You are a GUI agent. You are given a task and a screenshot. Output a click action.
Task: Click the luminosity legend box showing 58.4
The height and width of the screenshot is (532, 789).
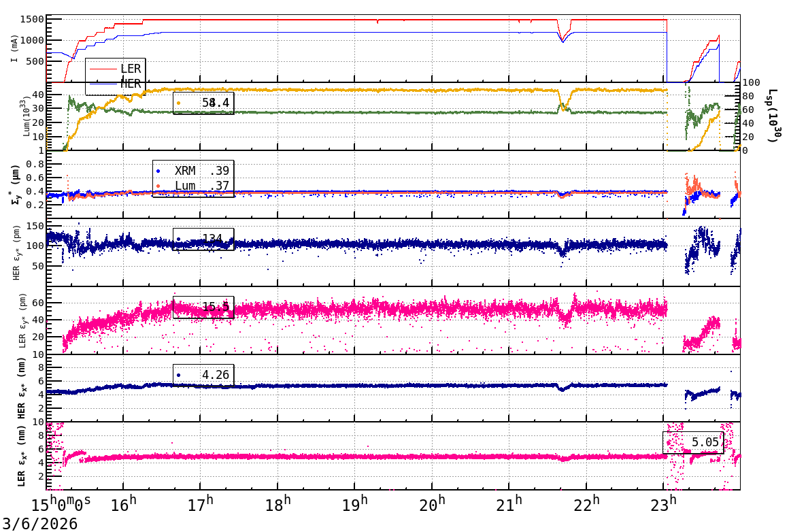click(x=204, y=103)
